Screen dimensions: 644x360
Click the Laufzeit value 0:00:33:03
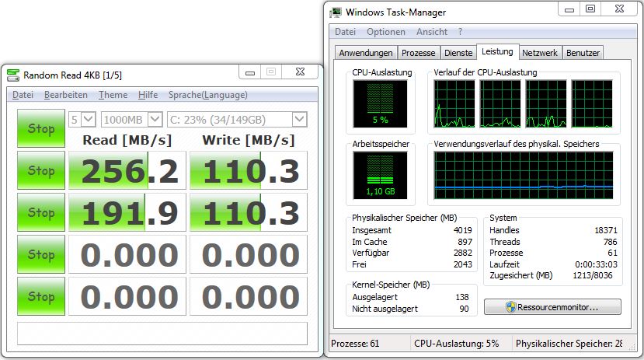click(596, 264)
